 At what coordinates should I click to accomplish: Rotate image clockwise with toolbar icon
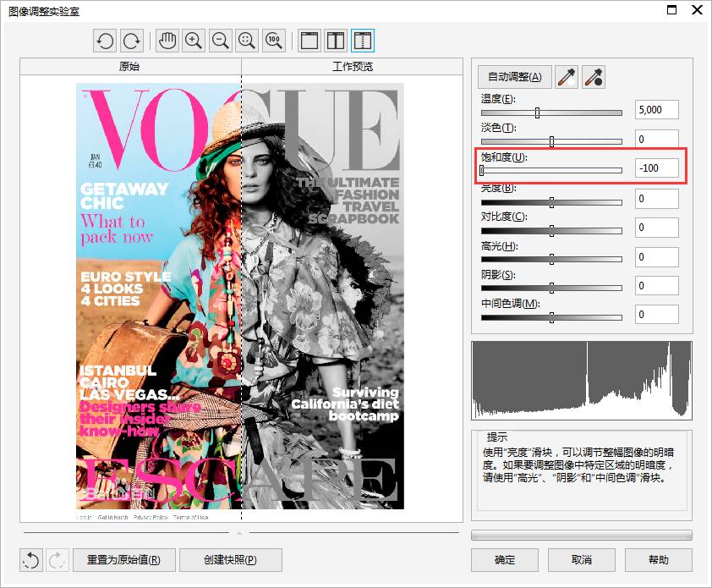click(x=132, y=41)
